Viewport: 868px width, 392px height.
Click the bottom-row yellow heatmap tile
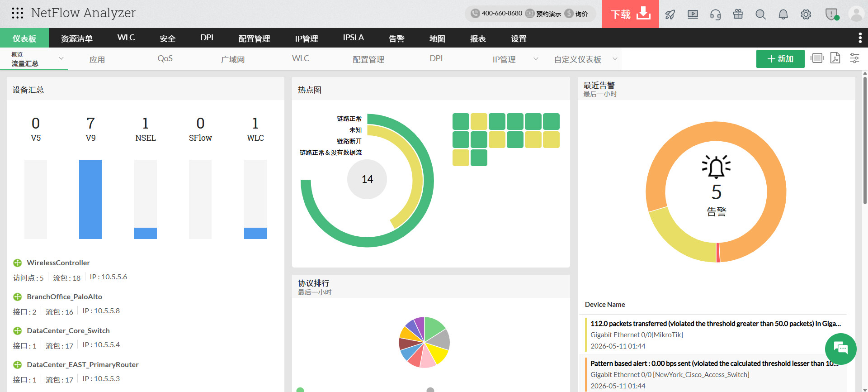click(x=461, y=158)
